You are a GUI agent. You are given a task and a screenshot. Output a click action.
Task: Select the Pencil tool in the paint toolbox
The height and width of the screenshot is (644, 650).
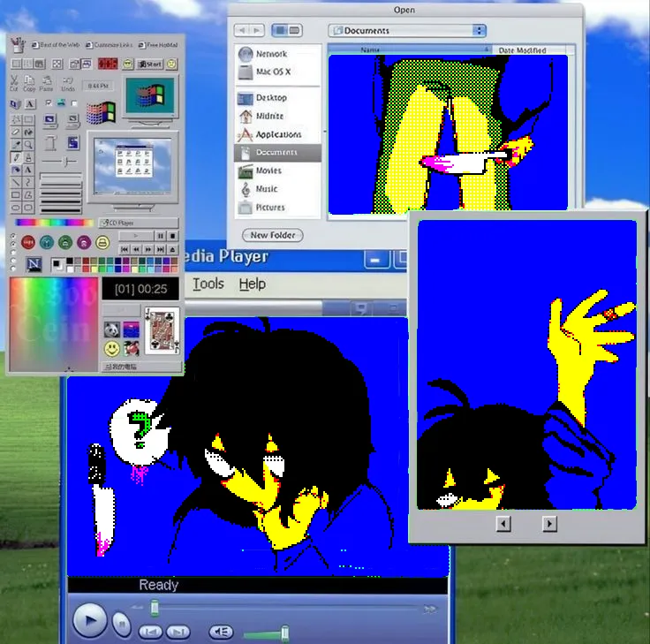16,157
